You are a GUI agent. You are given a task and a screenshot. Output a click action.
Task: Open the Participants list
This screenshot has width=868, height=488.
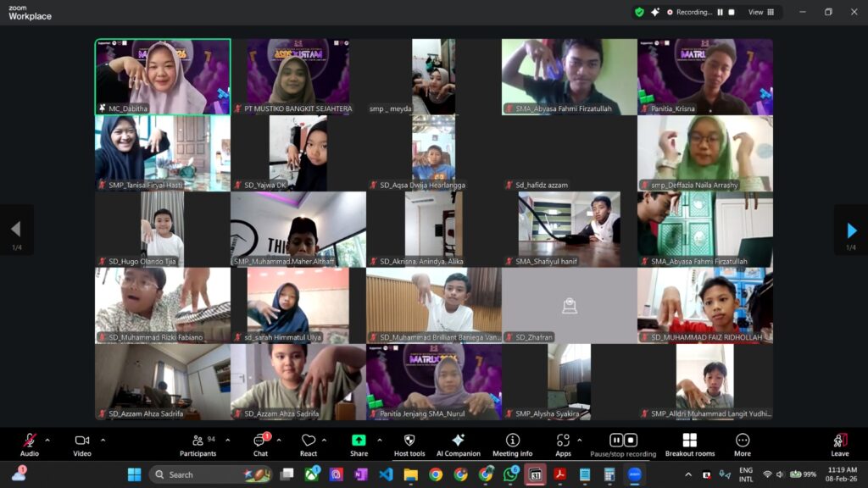pyautogui.click(x=198, y=441)
